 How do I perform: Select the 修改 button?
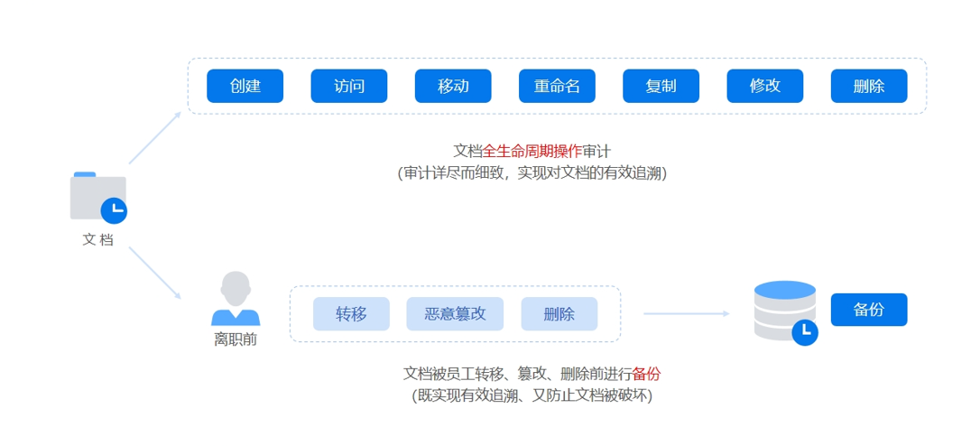coord(765,86)
